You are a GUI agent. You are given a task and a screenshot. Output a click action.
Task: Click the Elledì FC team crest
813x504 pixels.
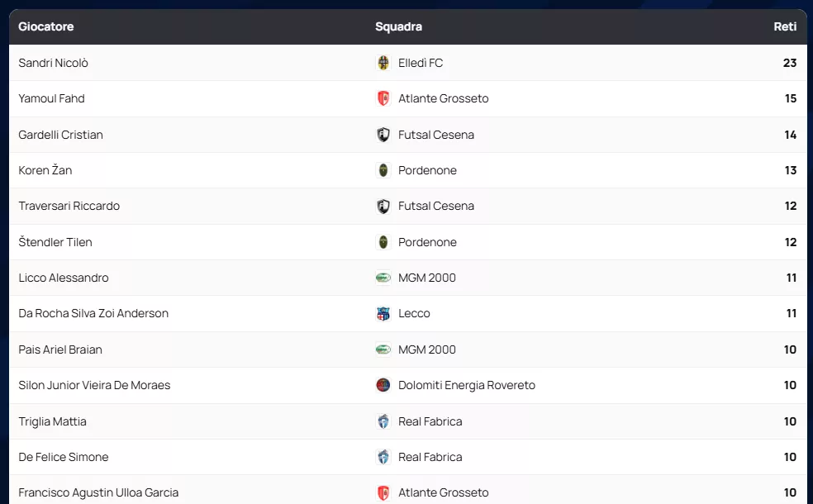pos(383,63)
